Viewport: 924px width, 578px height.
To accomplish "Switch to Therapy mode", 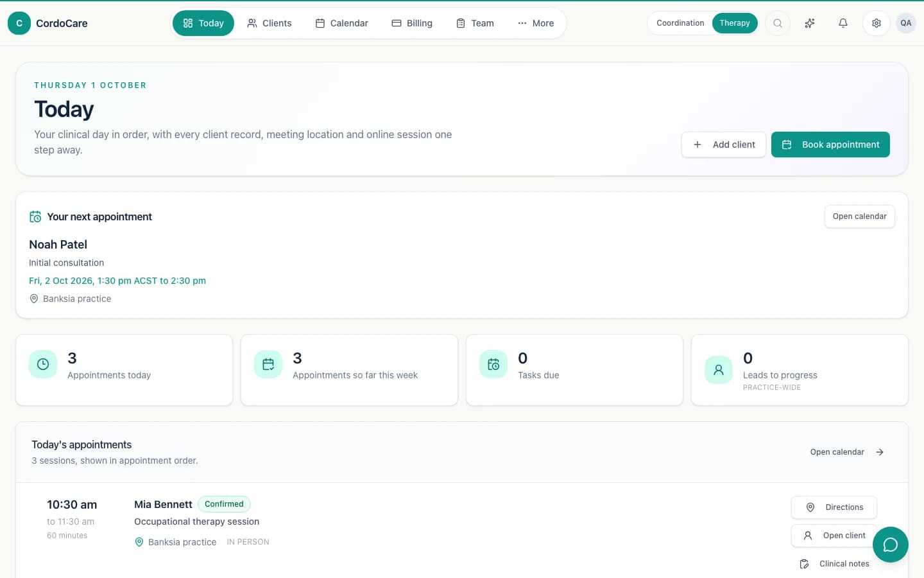I will tap(735, 23).
